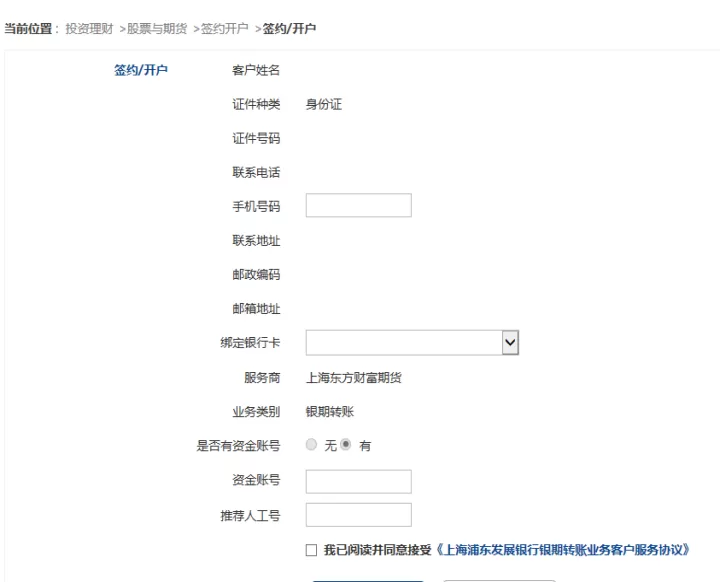Click the 证件种类 label
The height and width of the screenshot is (582, 720).
(256, 104)
